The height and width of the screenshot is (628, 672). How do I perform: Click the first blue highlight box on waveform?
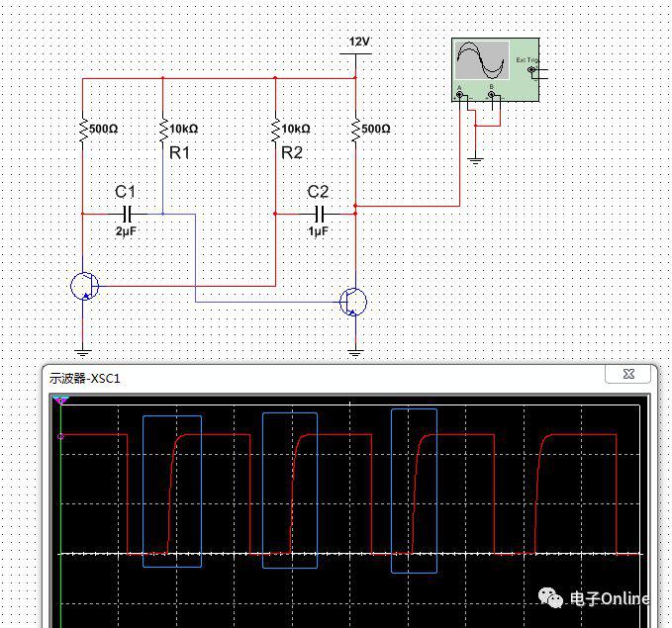[x=172, y=492]
